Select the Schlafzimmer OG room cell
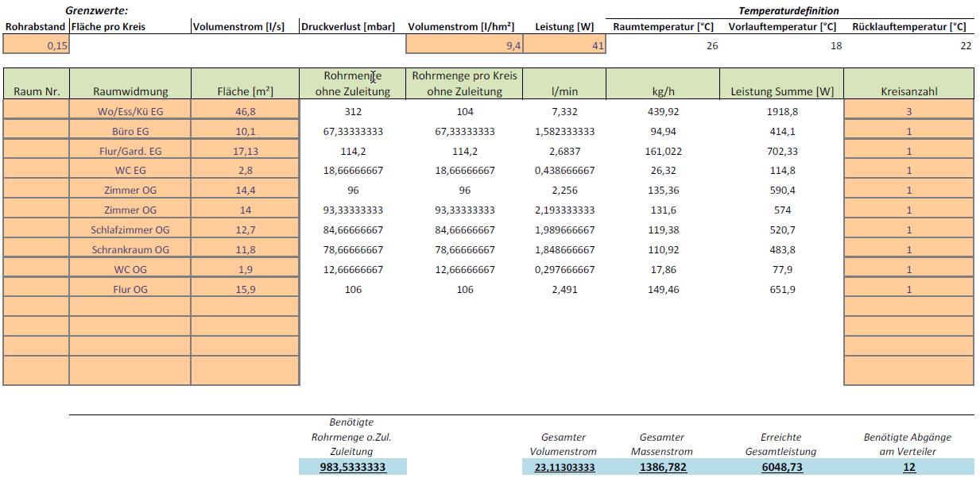Image resolution: width=980 pixels, height=478 pixels. coord(130,230)
